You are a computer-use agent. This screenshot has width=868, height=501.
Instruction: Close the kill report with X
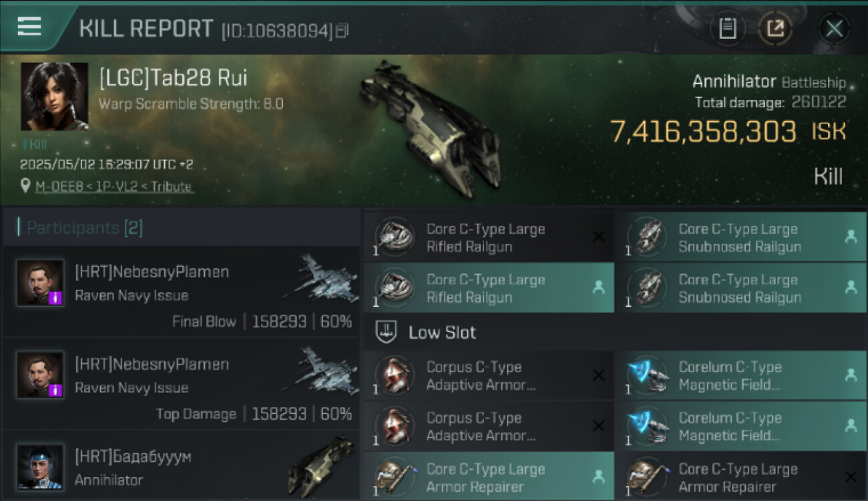[x=834, y=29]
